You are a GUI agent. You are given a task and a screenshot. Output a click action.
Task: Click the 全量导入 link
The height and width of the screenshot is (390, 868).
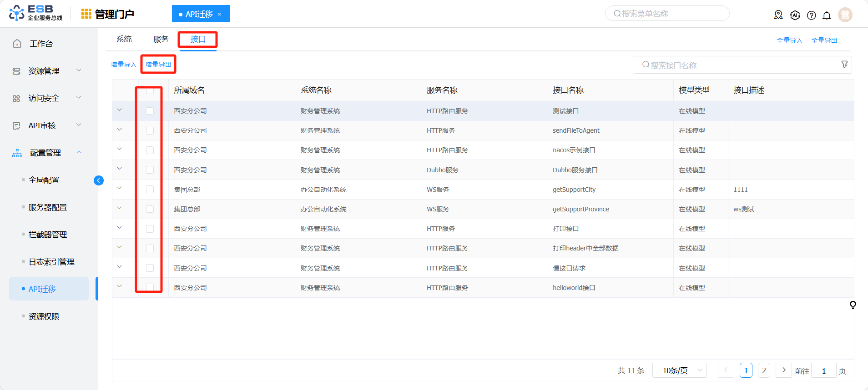(789, 40)
